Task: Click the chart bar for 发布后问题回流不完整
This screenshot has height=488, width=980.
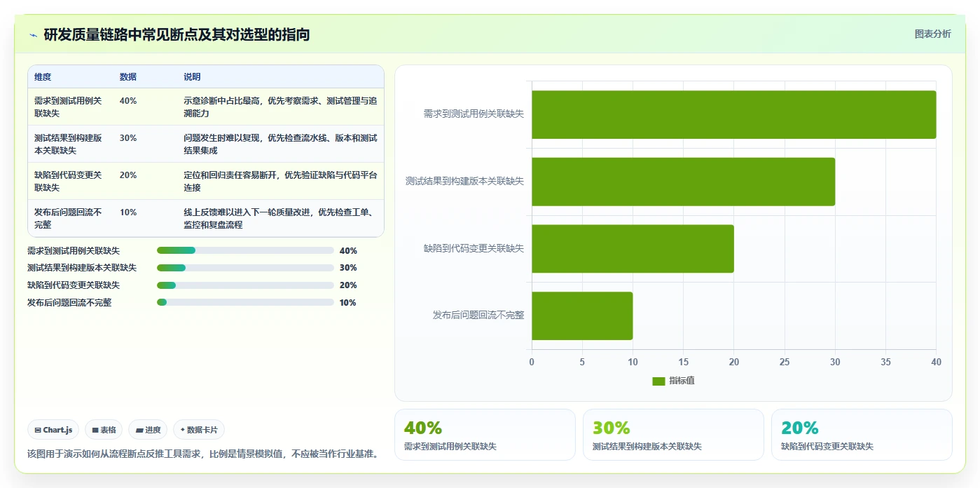Action: (582, 316)
